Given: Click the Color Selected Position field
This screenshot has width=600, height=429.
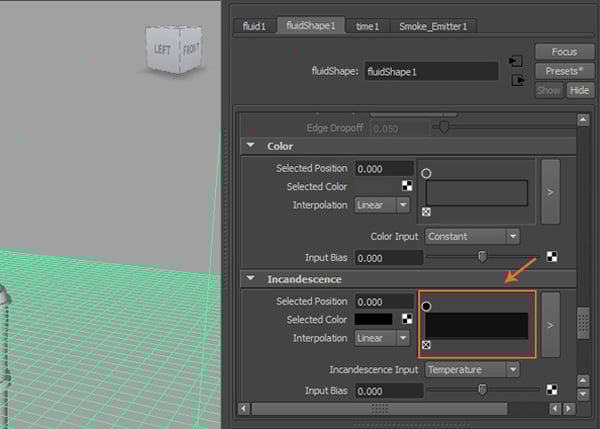Looking at the screenshot, I should click(x=384, y=169).
